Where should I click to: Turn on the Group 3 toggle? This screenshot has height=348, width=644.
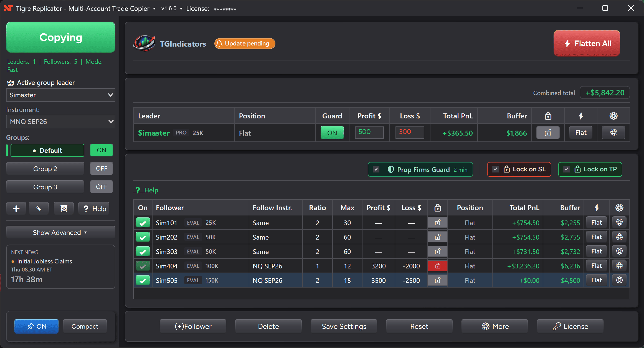coord(101,187)
